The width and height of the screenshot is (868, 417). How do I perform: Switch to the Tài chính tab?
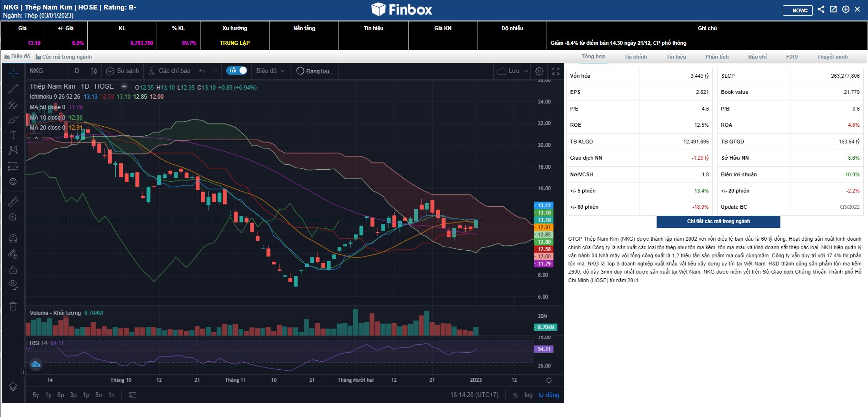tap(635, 57)
